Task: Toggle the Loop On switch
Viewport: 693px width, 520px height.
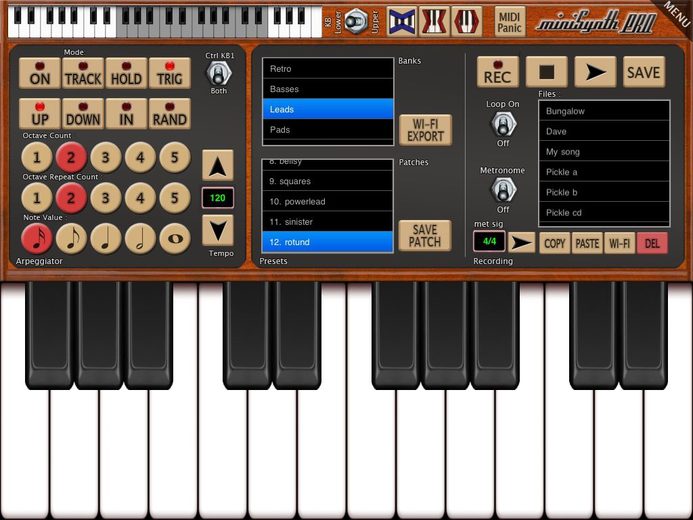Action: pyautogui.click(x=503, y=125)
